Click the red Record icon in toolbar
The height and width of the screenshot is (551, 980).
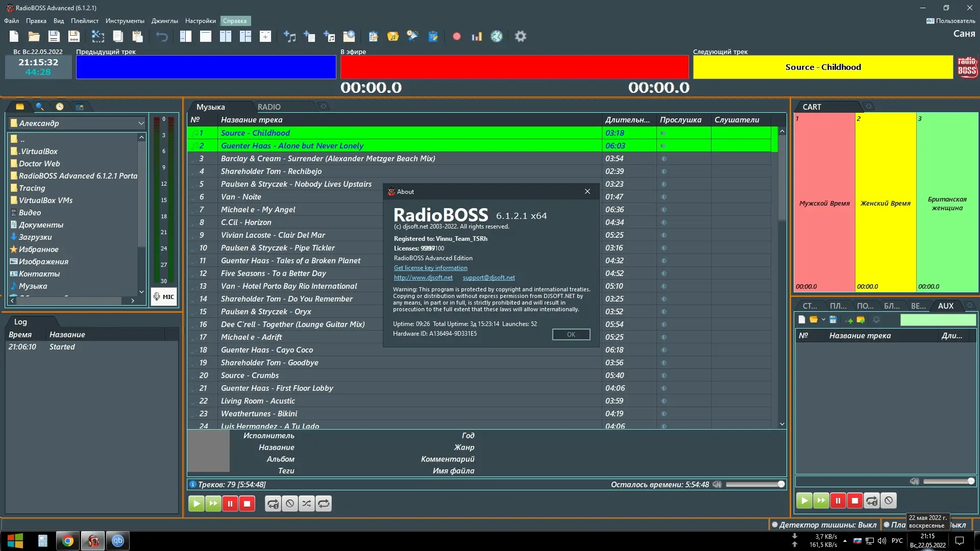457,36
